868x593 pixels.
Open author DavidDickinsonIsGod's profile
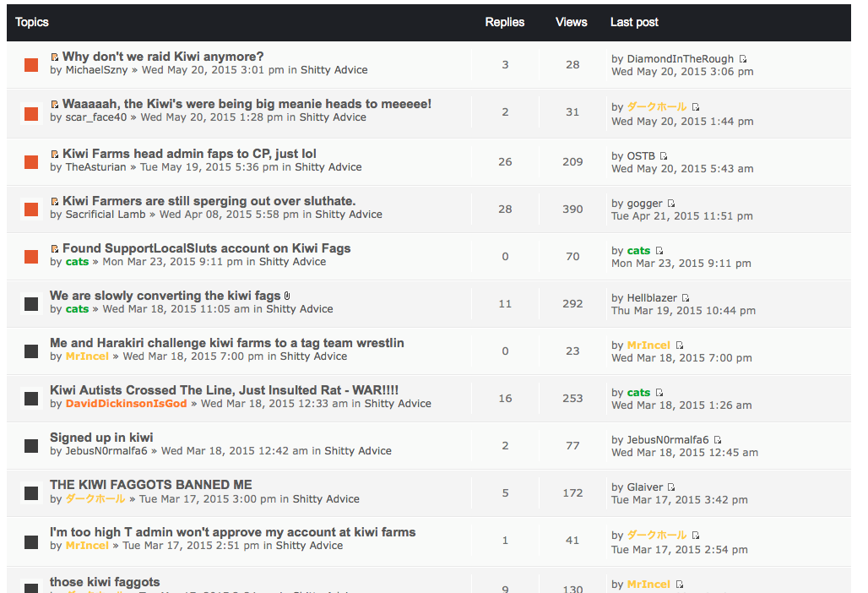pyautogui.click(x=126, y=404)
